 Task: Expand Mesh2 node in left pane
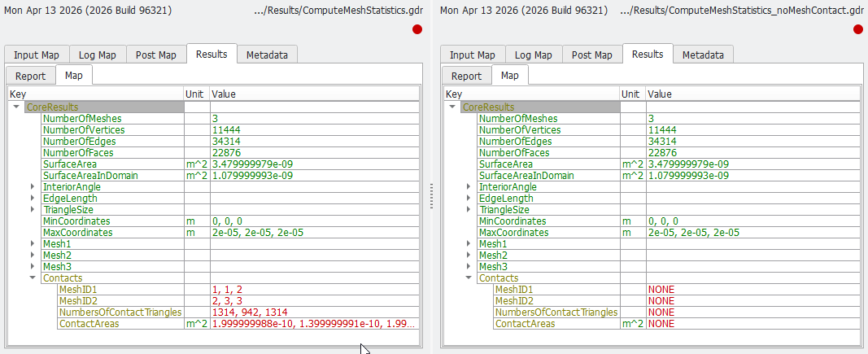[33, 256]
